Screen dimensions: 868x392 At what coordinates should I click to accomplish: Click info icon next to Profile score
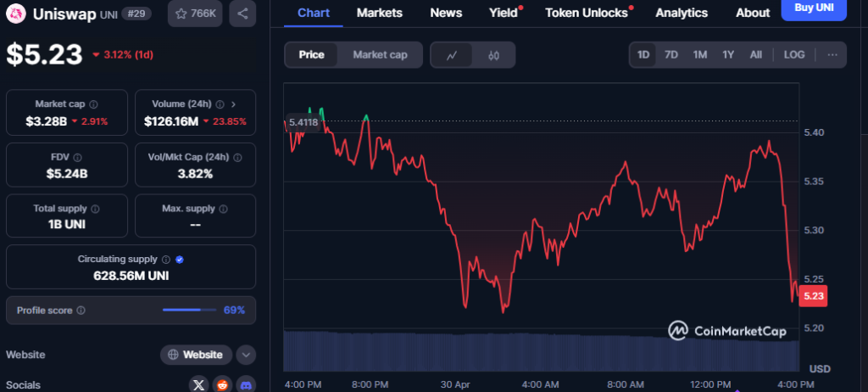click(81, 311)
